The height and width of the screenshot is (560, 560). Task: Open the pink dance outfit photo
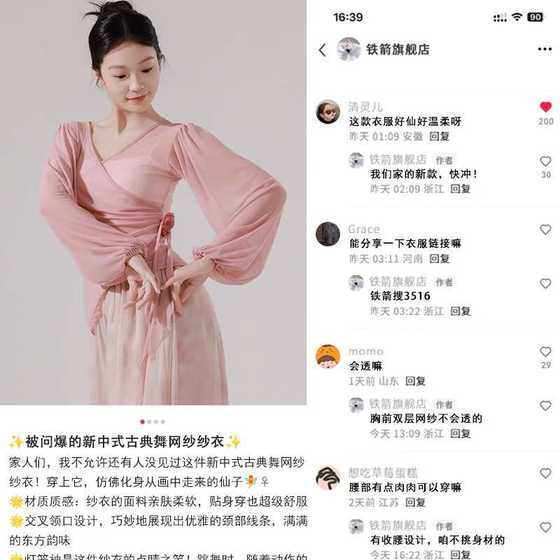(x=153, y=202)
